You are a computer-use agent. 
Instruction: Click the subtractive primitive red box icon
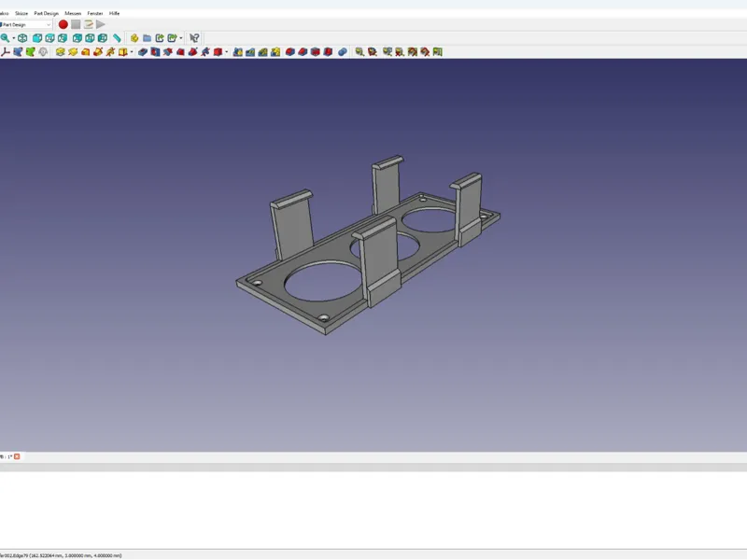[218, 52]
